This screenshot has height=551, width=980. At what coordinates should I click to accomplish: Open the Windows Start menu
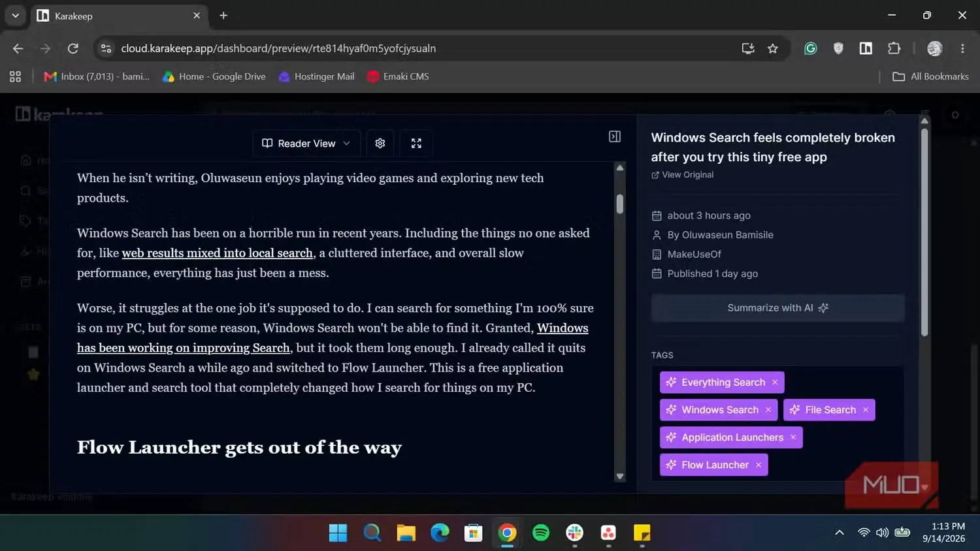[338, 533]
